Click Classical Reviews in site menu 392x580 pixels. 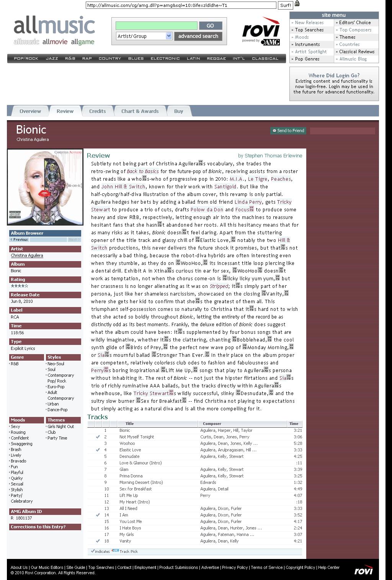(357, 52)
